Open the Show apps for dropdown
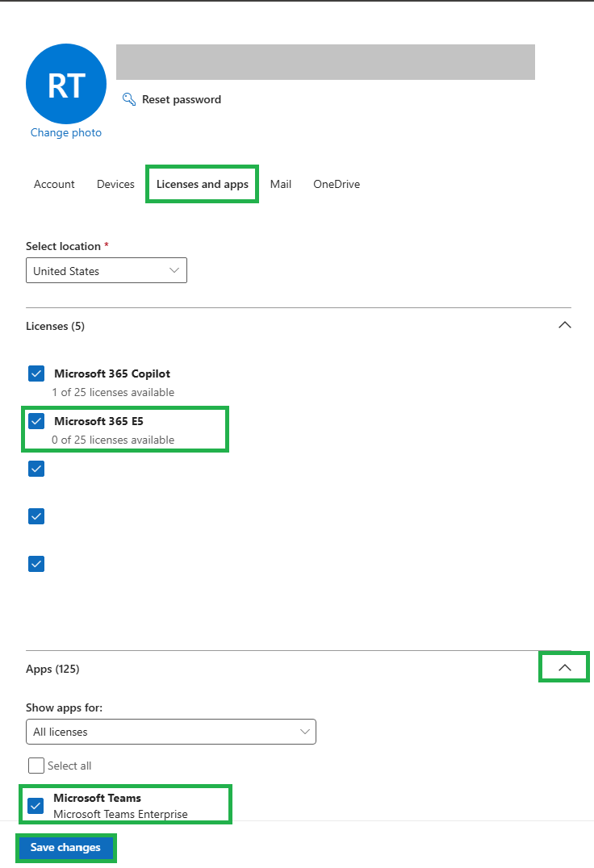 [x=171, y=732]
